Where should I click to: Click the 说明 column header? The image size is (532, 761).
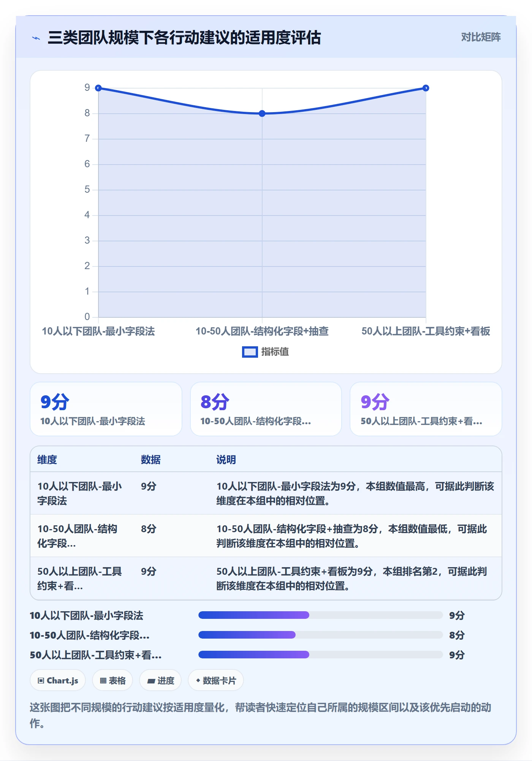pos(226,460)
